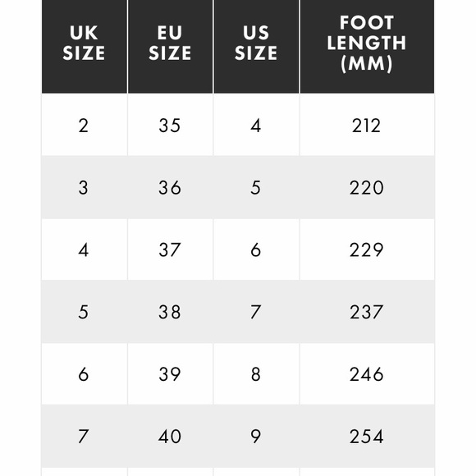
Task: Select EU size 38 cell
Action: pyautogui.click(x=171, y=312)
